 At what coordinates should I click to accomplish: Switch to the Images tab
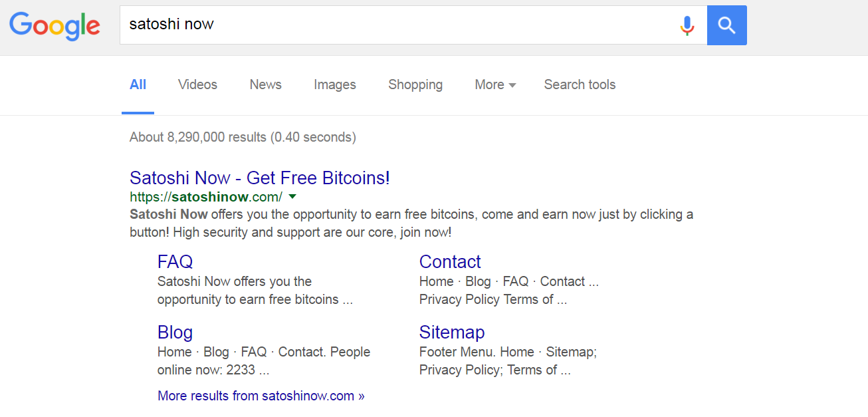tap(335, 84)
